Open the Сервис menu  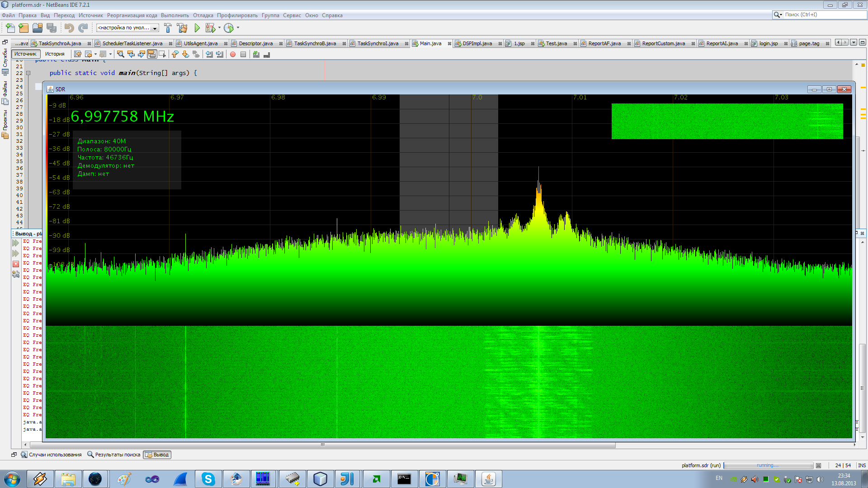[292, 15]
